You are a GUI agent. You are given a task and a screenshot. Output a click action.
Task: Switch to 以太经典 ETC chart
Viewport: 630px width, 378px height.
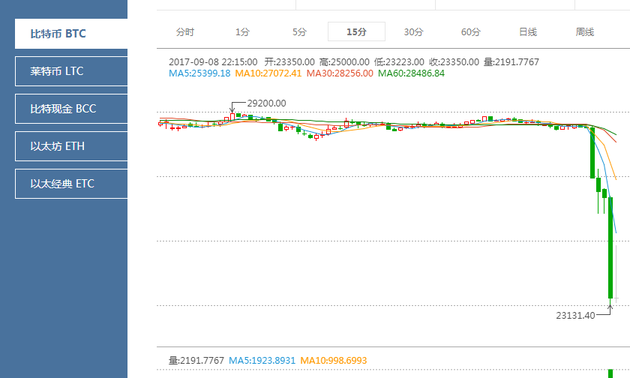(71, 184)
